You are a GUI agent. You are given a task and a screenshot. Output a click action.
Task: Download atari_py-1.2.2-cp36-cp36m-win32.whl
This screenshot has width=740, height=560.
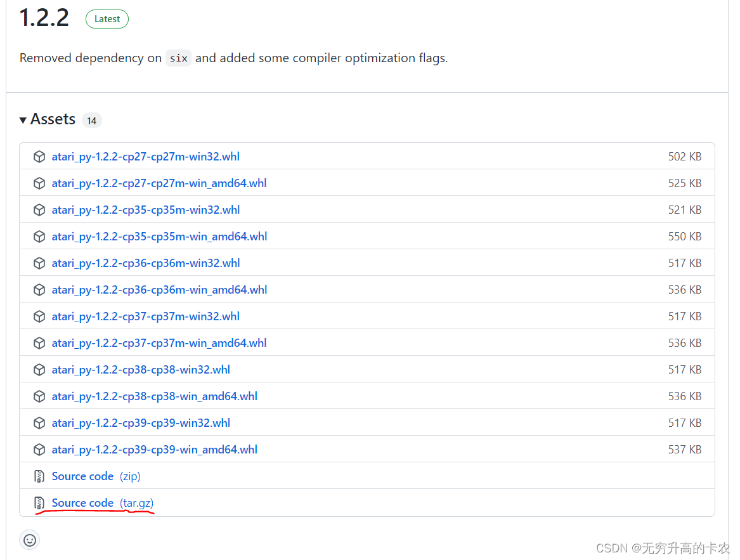pyautogui.click(x=145, y=263)
